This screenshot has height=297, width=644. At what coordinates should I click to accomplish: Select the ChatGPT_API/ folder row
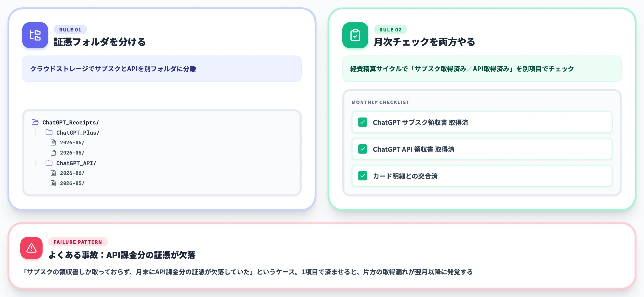click(71, 163)
